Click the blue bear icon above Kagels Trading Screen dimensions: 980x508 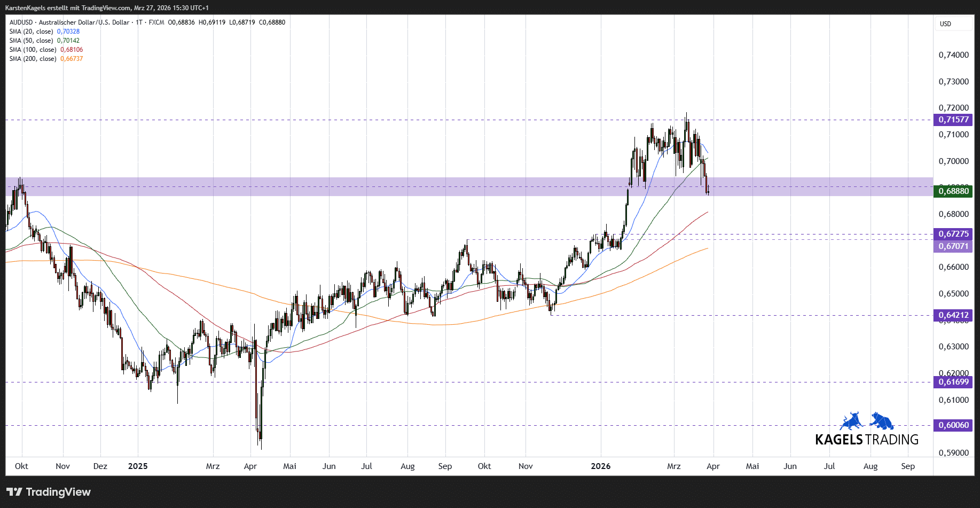881,421
